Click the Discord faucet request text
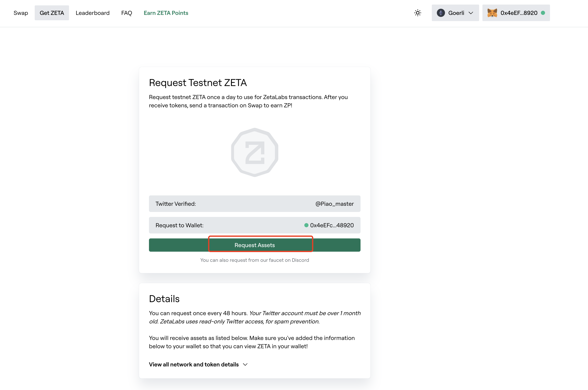Image resolution: width=588 pixels, height=390 pixels. click(255, 260)
